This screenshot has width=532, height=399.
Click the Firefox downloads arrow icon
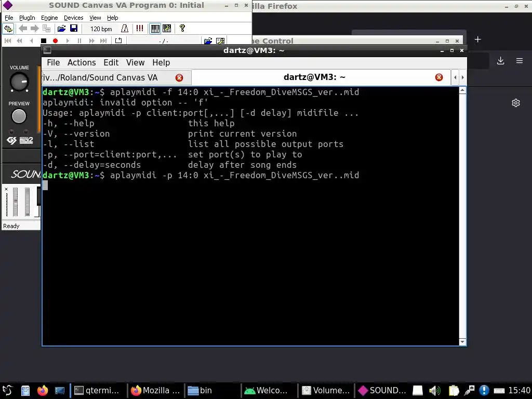click(x=500, y=61)
